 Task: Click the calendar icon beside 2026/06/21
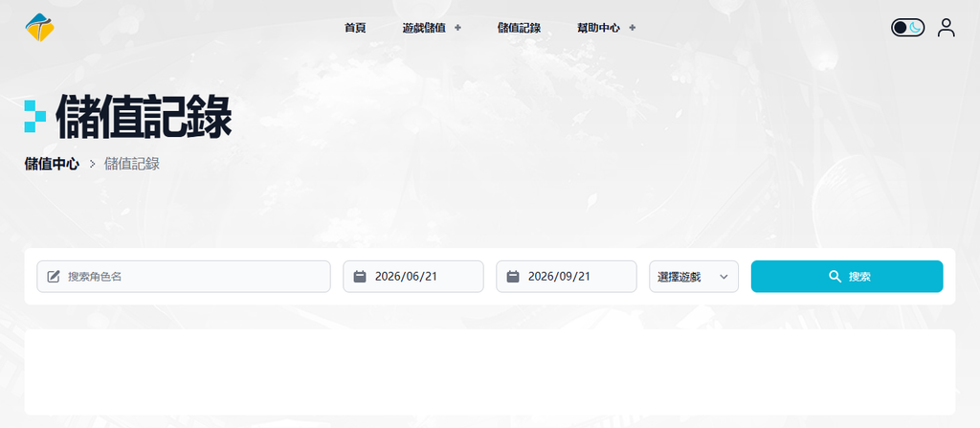pos(360,277)
